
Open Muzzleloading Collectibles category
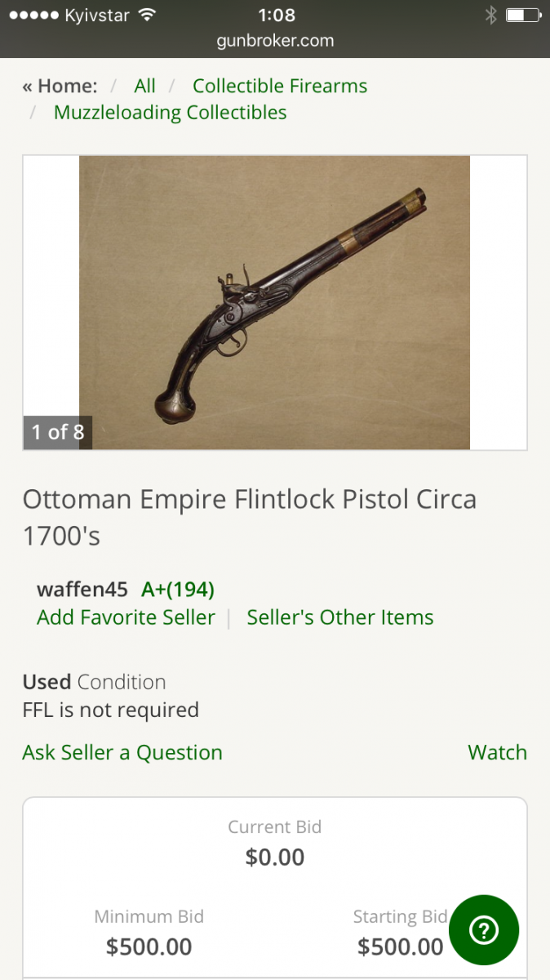click(x=171, y=112)
